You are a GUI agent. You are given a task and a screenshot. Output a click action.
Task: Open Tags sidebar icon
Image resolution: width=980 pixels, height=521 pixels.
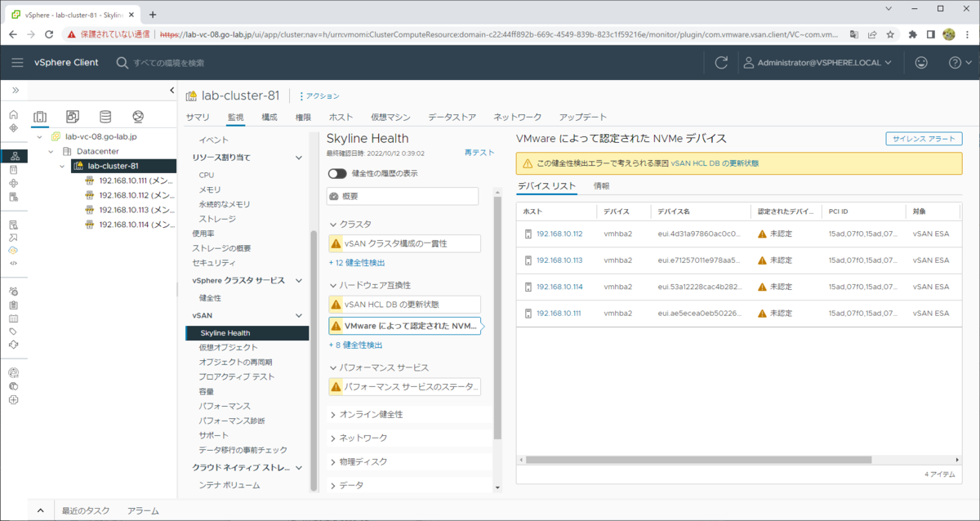pos(14,332)
